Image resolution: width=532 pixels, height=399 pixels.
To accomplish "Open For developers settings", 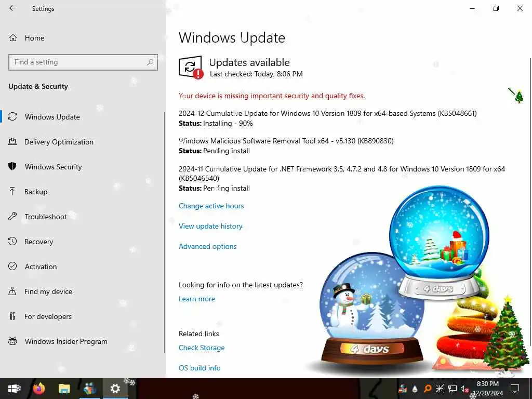I will coord(48,316).
